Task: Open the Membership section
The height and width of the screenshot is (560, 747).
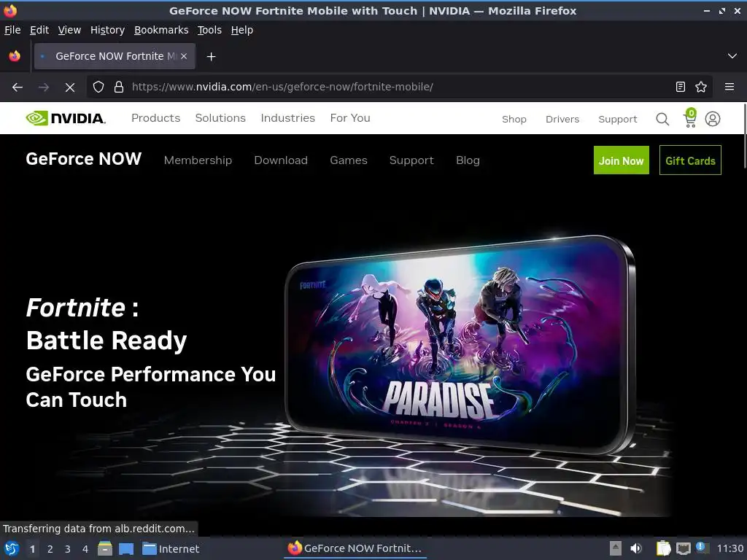Action: point(198,160)
